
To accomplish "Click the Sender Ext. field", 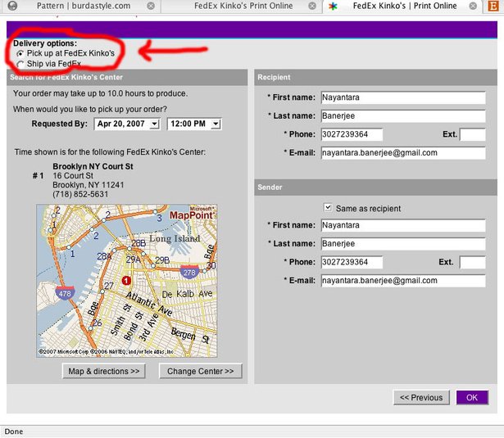I will (473, 262).
